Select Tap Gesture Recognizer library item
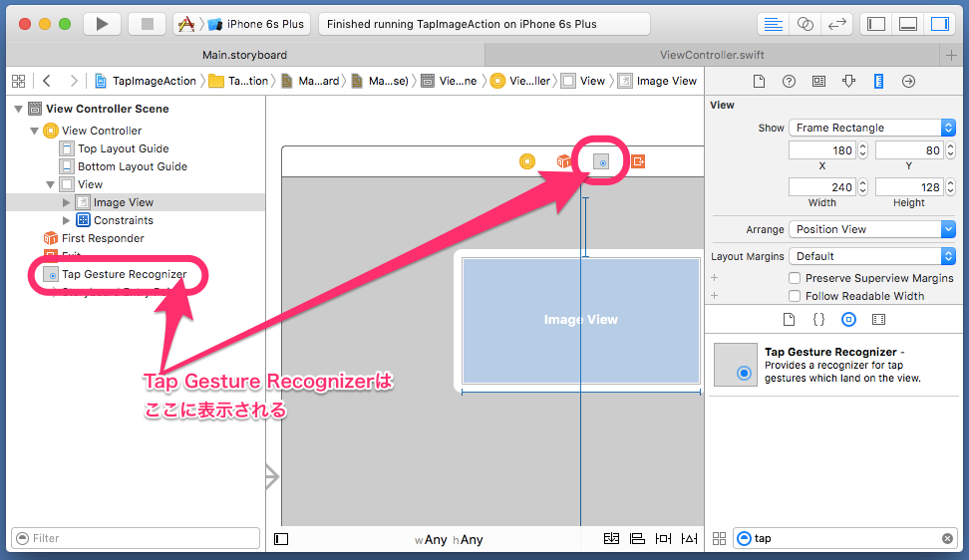Screen dimensions: 969x560 [x=834, y=365]
